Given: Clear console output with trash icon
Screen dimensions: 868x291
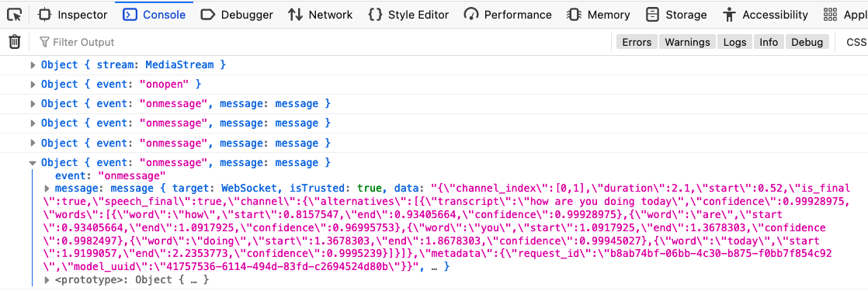Looking at the screenshot, I should [15, 42].
